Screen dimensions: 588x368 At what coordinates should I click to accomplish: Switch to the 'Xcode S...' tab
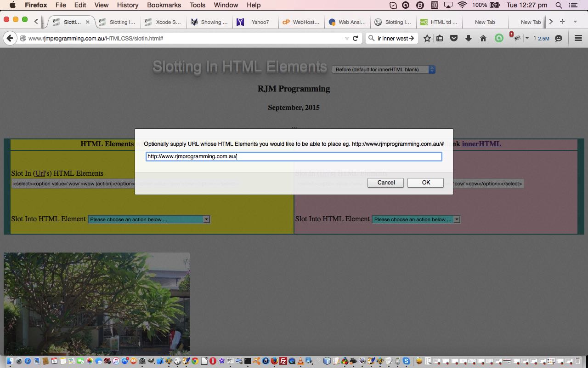164,22
